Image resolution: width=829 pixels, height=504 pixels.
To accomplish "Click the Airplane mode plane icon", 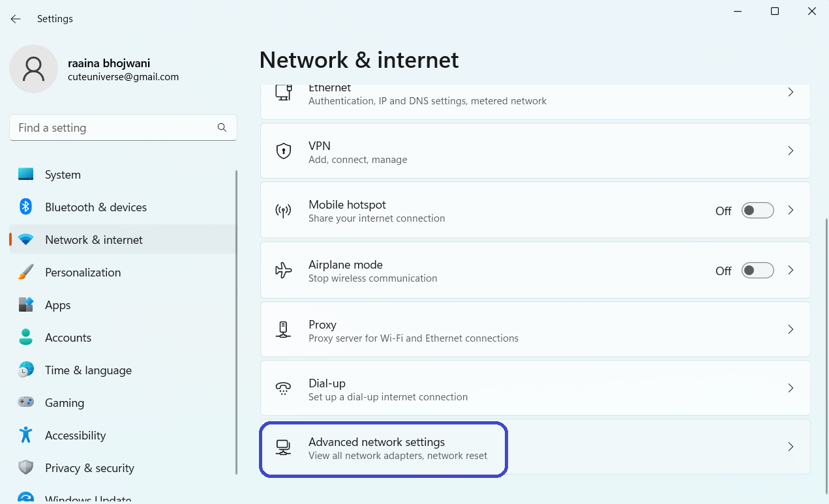I will (283, 271).
